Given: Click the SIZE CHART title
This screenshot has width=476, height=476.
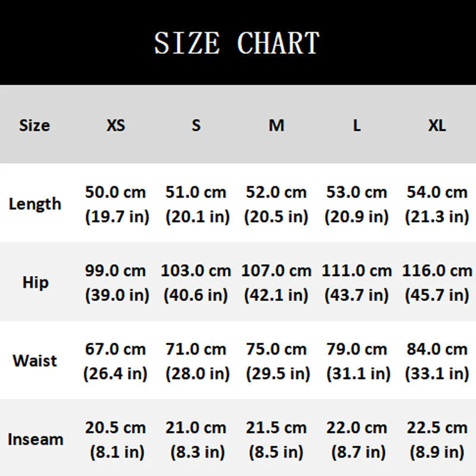Looking at the screenshot, I should pos(237,43).
